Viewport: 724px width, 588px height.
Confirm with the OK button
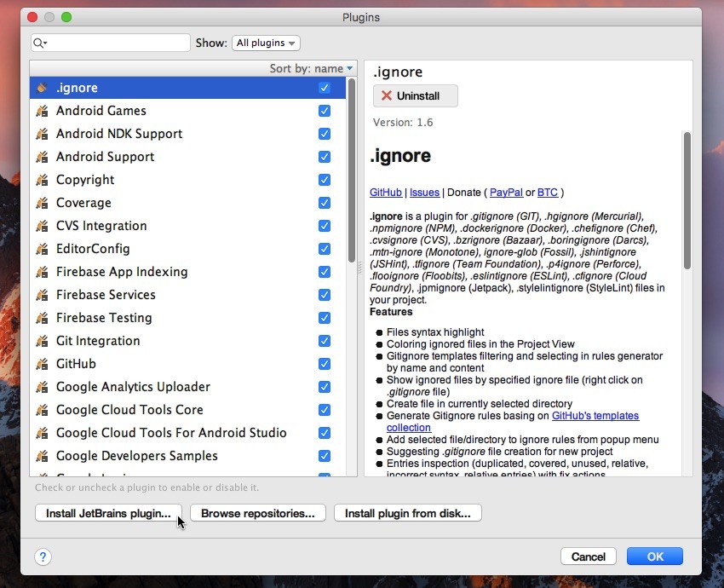coord(655,556)
